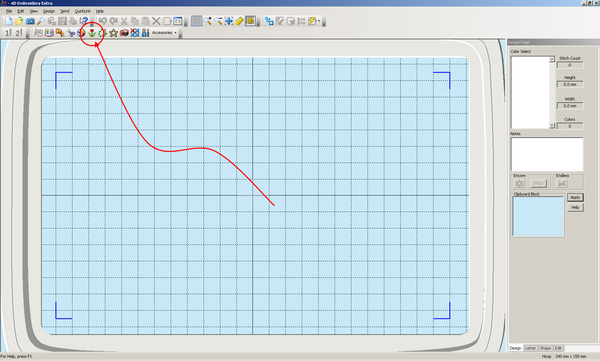Click the yellow star icon
The image size is (600, 361).
click(x=113, y=33)
